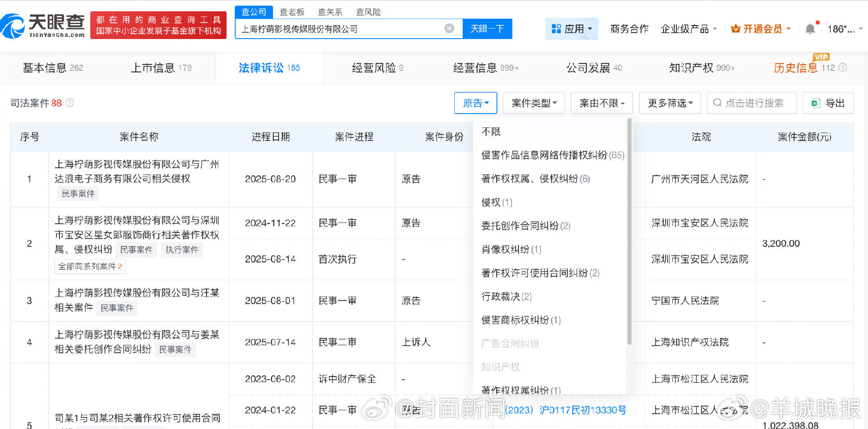
Task: Select 肖像权纠纷 (1) option
Action: point(511,249)
